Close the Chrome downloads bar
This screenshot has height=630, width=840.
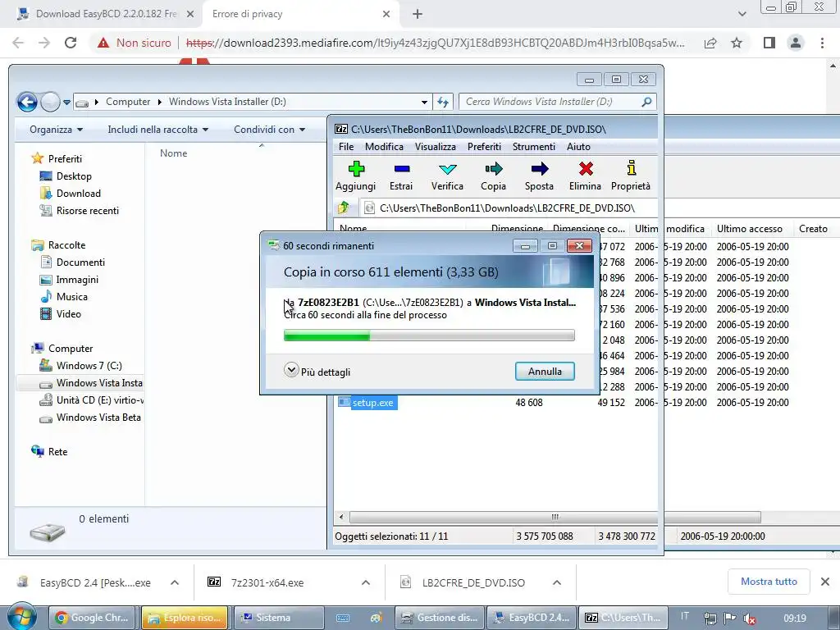(x=825, y=582)
